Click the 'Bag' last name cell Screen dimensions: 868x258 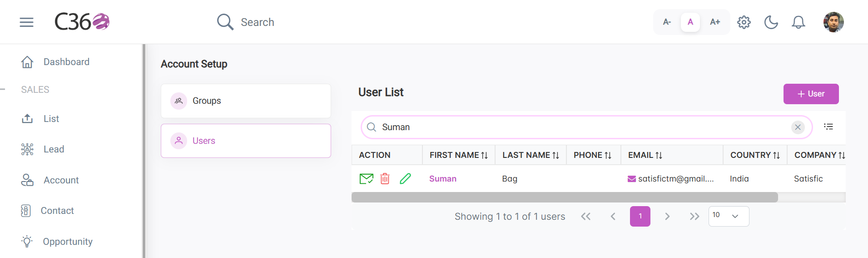click(x=510, y=179)
